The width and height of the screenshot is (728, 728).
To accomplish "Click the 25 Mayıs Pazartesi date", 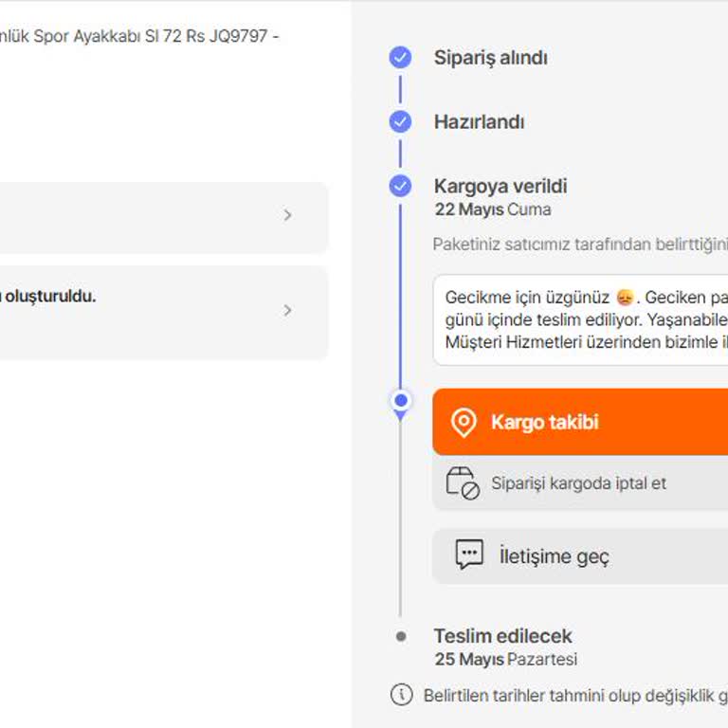I will click(505, 659).
